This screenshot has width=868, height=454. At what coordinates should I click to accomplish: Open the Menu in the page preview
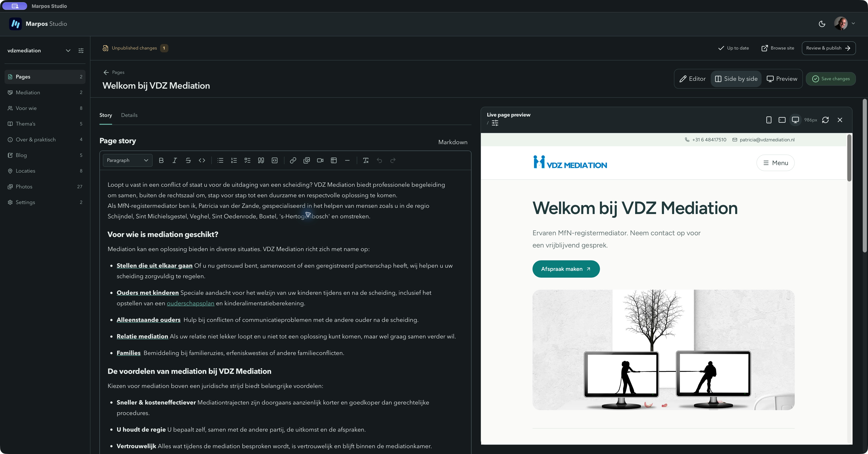[775, 163]
